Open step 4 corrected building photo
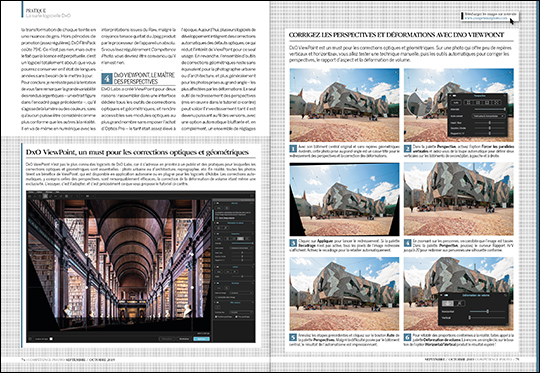 tap(459, 199)
